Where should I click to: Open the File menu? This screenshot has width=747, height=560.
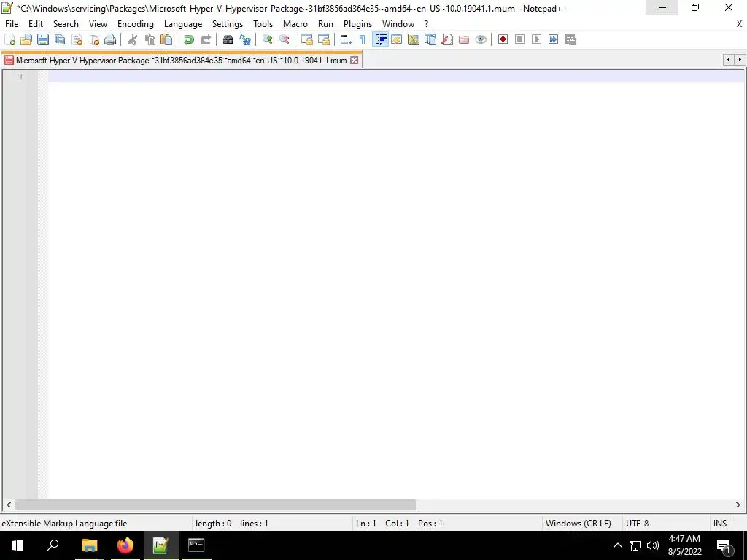12,24
